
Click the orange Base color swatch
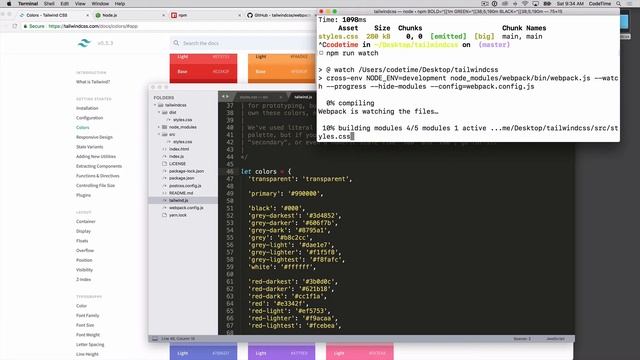pyautogui.click(x=282, y=72)
